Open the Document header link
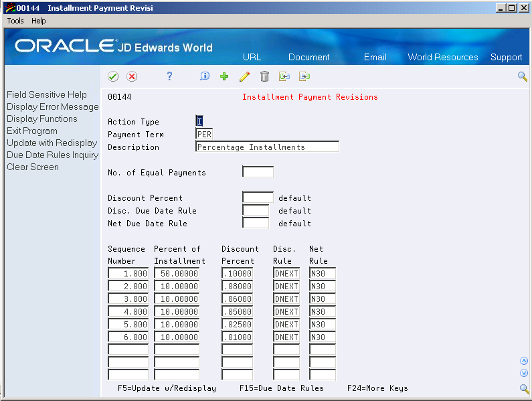Viewport: 532px width, 401px height. pyautogui.click(x=308, y=57)
